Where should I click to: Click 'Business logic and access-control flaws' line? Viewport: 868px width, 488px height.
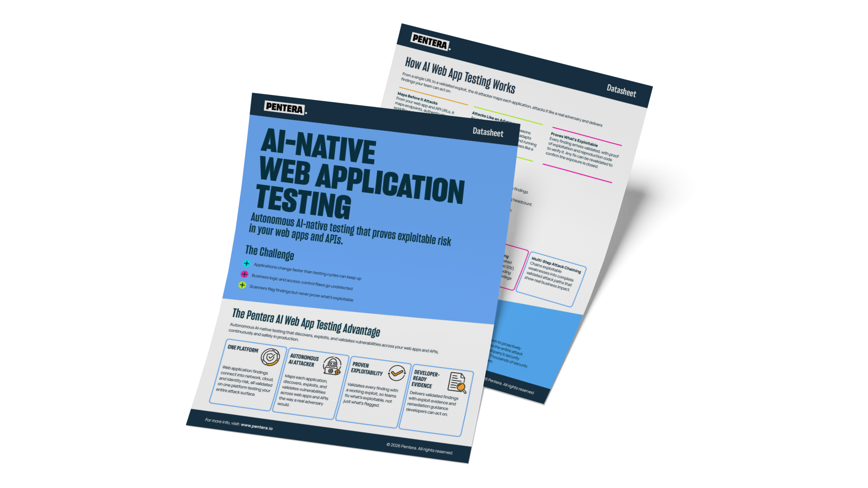302,281
